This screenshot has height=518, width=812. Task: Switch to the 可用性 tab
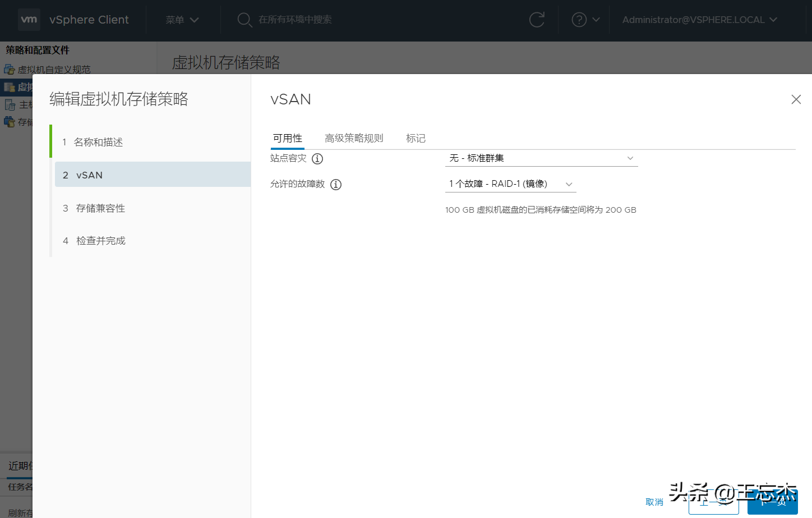click(288, 138)
